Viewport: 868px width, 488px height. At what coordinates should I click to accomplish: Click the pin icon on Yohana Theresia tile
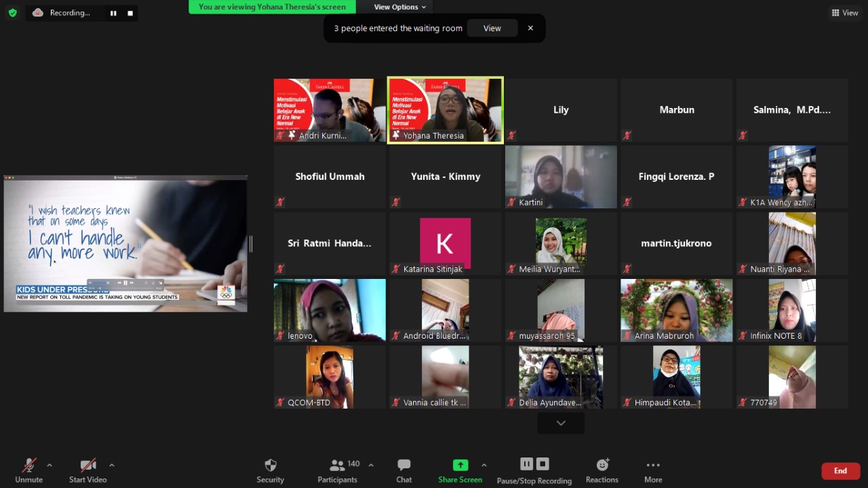396,136
